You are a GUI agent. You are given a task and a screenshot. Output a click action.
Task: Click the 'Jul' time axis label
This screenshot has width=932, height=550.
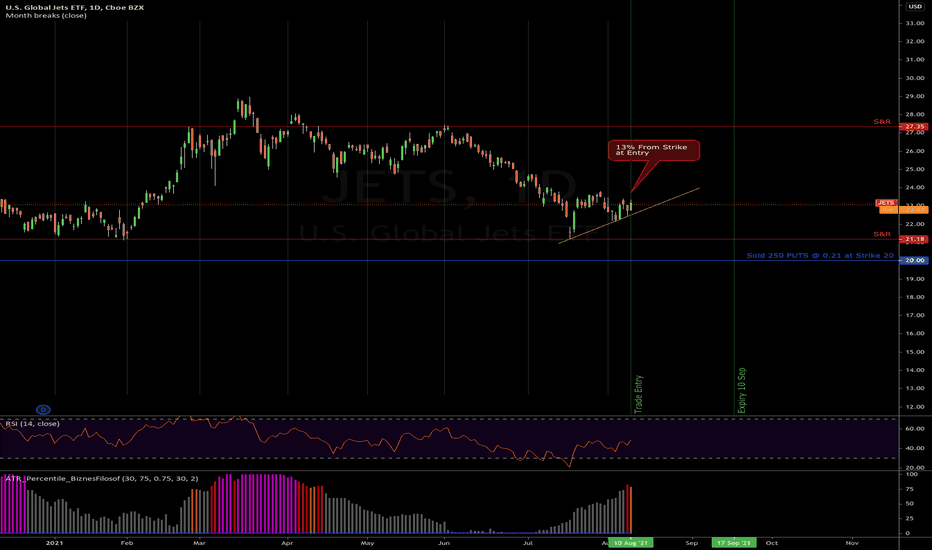tap(528, 543)
